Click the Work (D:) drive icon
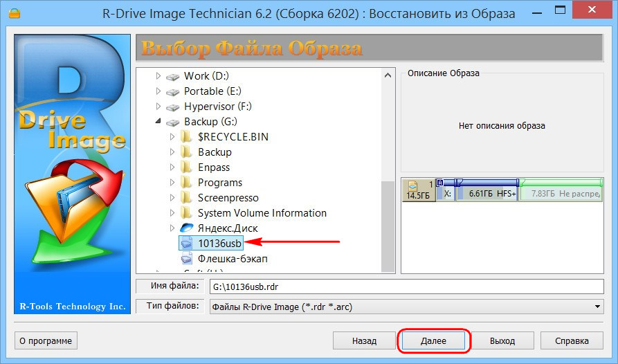The image size is (618, 364). tap(172, 76)
